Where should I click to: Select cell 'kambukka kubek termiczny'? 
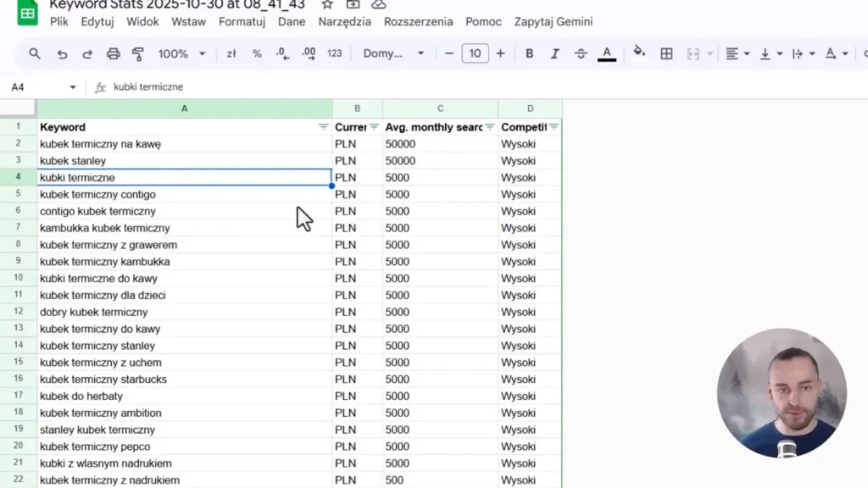click(184, 228)
